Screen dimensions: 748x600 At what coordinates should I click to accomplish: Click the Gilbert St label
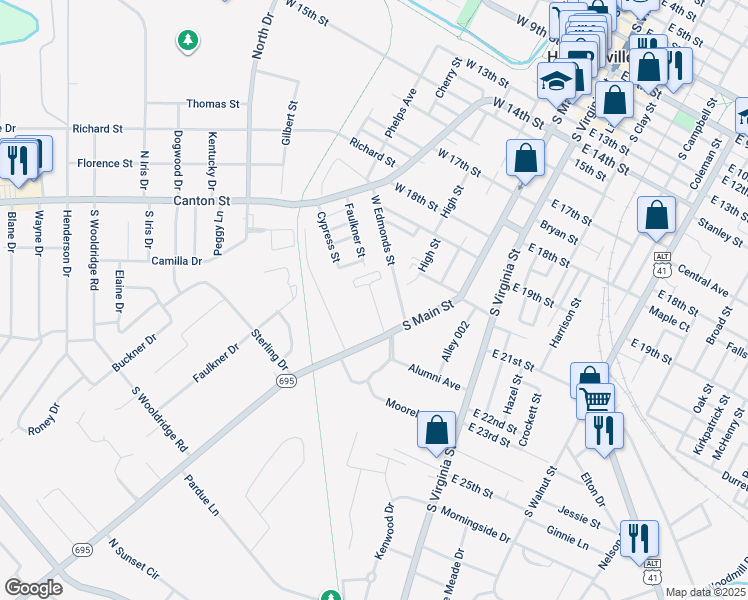click(x=290, y=123)
